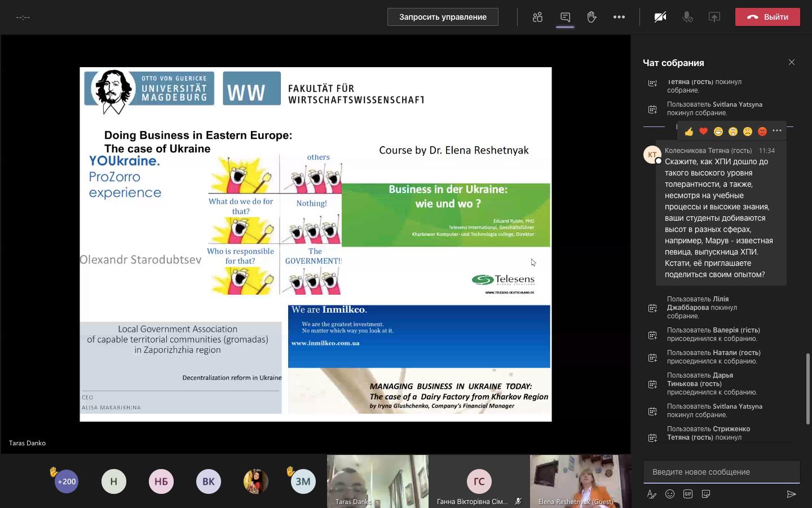Send the chat message
This screenshot has height=508, width=812.
pyautogui.click(x=792, y=494)
